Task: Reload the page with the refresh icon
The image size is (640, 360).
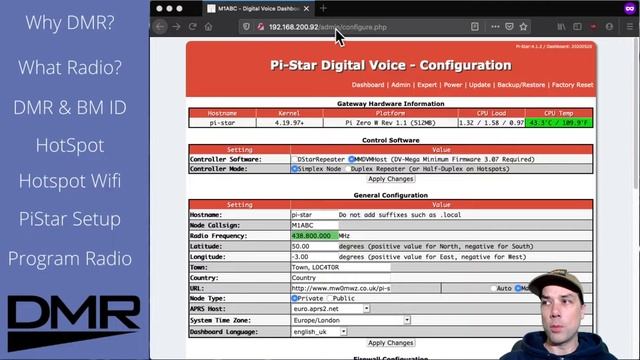Action: click(x=193, y=27)
